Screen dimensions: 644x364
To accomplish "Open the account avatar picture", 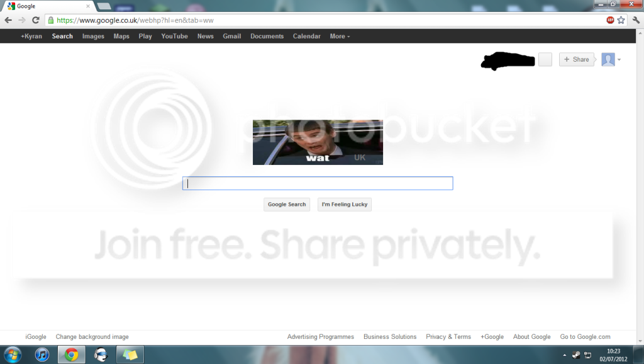I will [608, 60].
